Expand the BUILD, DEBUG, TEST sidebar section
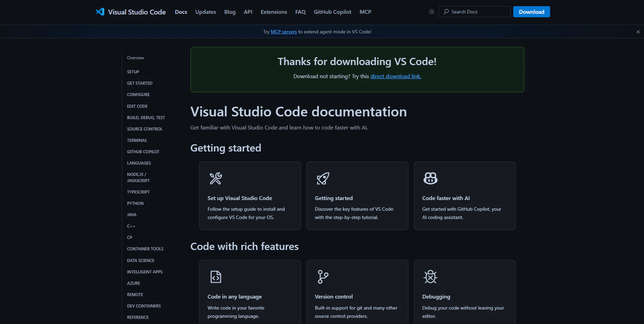The width and height of the screenshot is (644, 324). [x=146, y=118]
